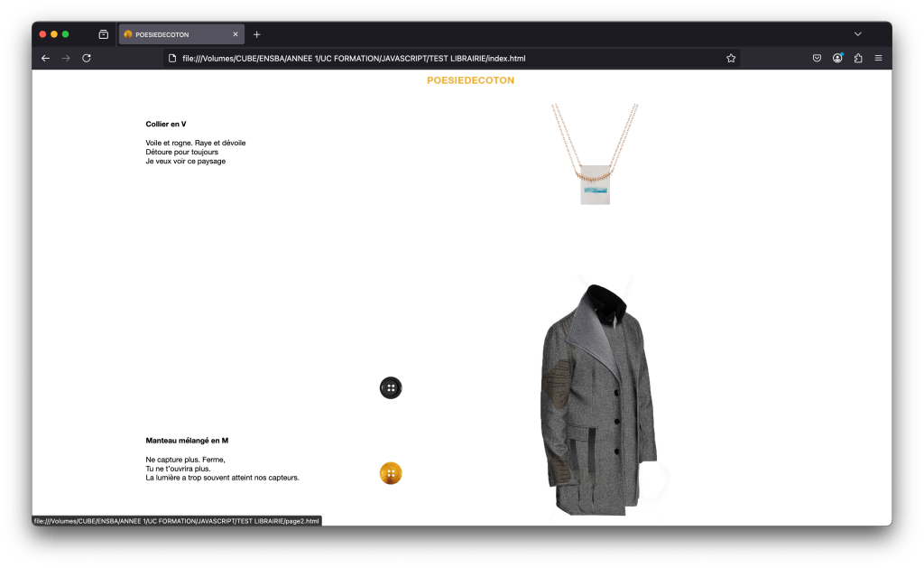Screen dimensions: 924x568
Task: Open the Save to Pocket icon
Action: click(817, 59)
